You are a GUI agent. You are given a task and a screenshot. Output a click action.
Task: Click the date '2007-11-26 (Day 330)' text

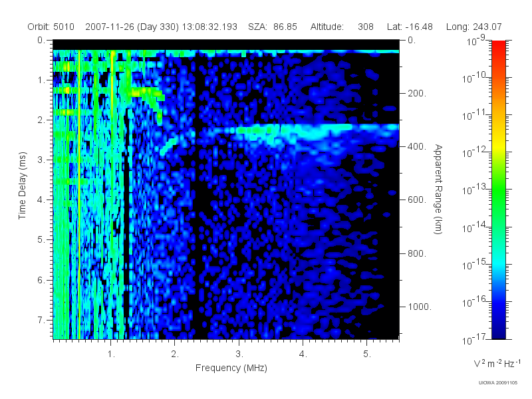coord(132,27)
